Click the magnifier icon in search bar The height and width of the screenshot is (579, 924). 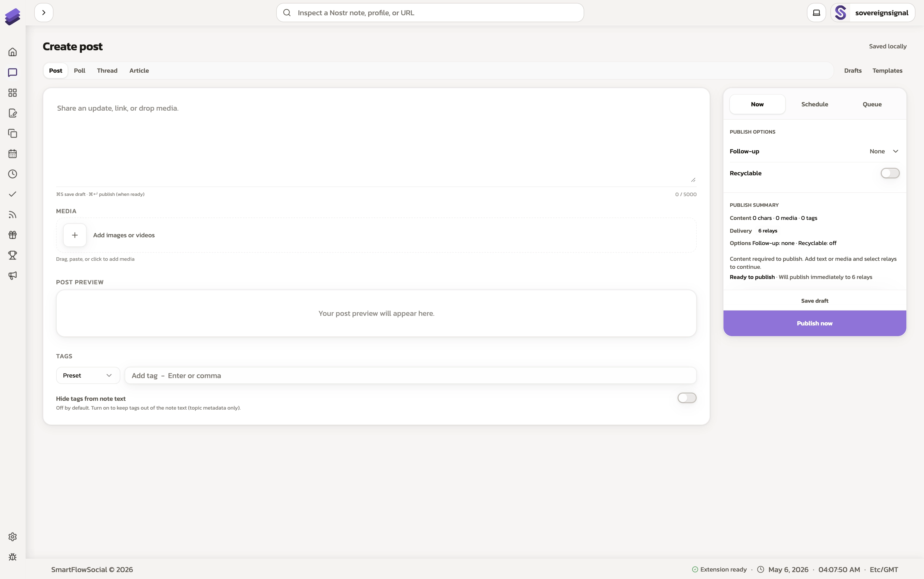(287, 13)
